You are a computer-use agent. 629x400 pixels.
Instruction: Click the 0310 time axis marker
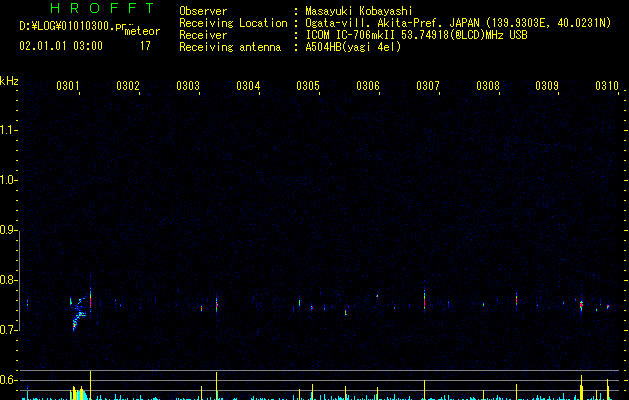[607, 86]
